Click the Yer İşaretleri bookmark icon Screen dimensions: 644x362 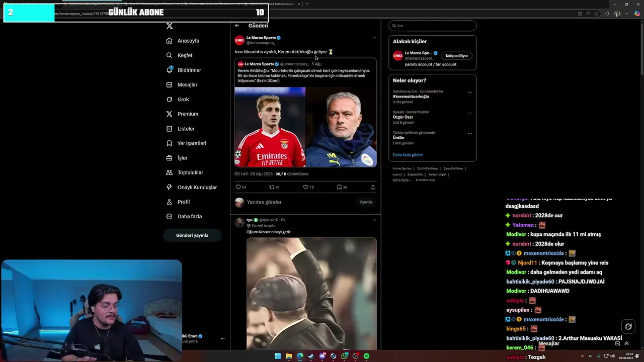coord(169,143)
